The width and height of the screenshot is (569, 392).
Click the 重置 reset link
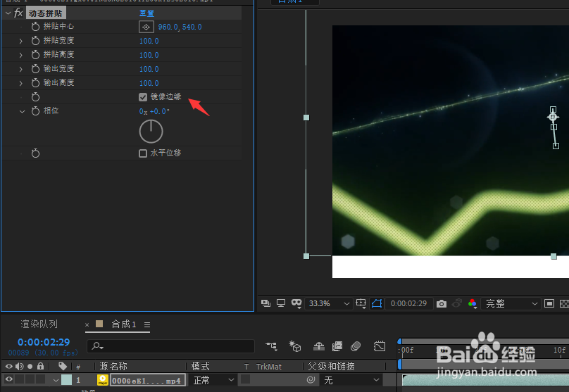point(146,13)
